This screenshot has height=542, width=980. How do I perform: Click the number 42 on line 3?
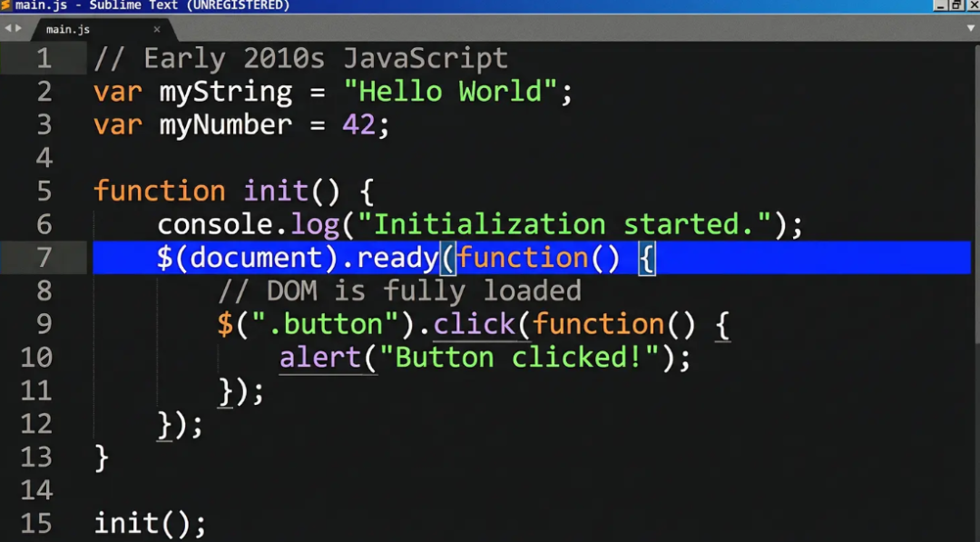click(x=358, y=124)
